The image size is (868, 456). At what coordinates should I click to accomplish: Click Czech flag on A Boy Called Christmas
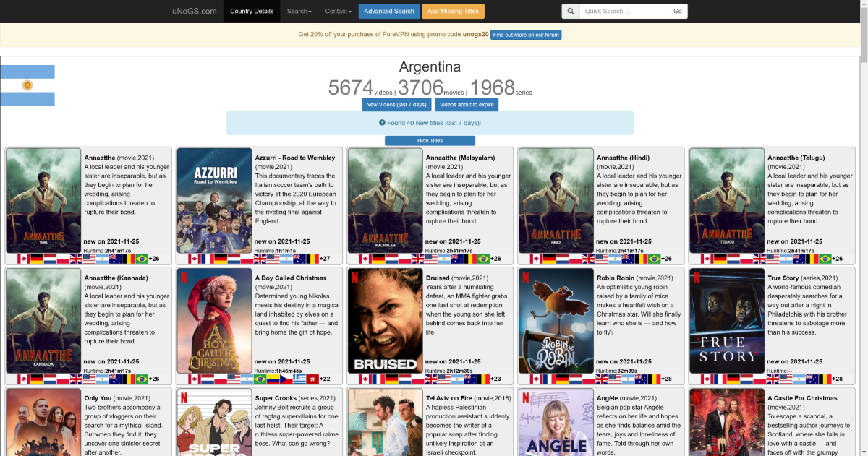[286, 379]
